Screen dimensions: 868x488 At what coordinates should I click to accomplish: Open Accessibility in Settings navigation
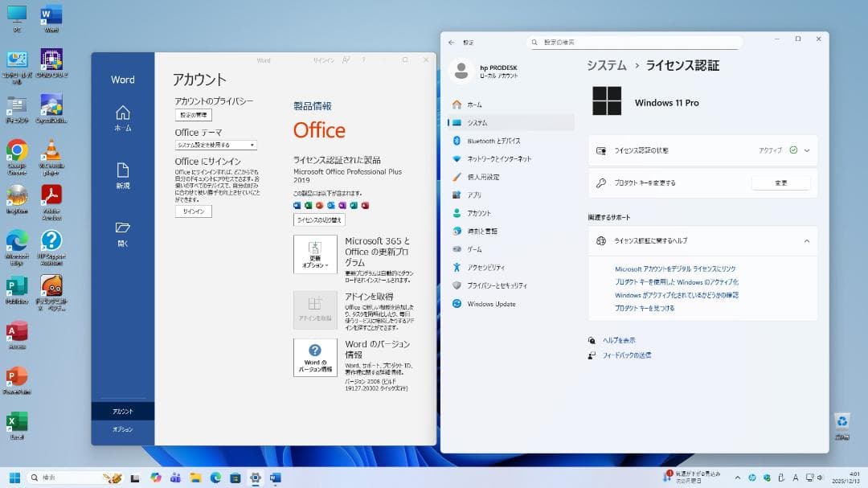(x=511, y=268)
